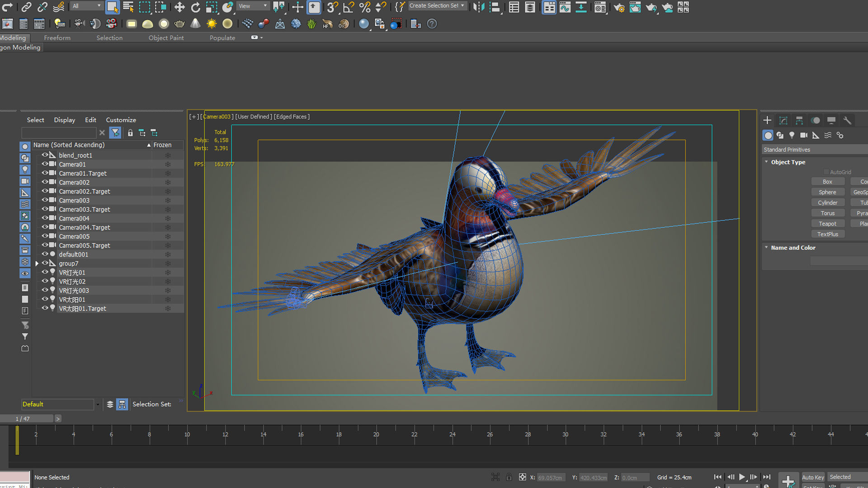Click the Mirror tool icon

point(478,7)
